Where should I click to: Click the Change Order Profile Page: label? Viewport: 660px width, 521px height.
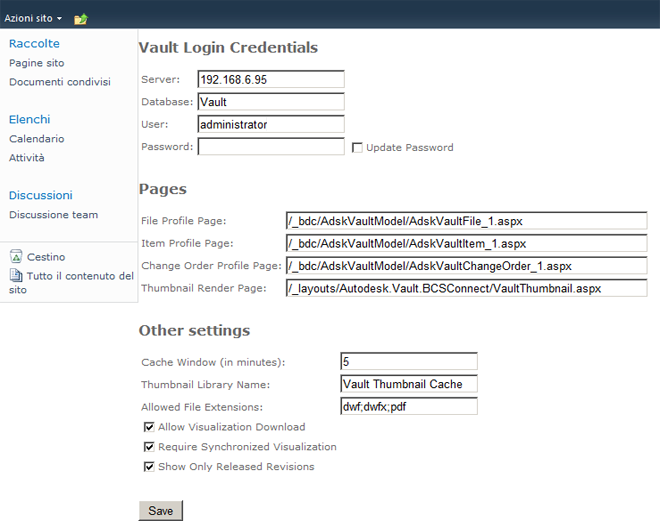point(211,266)
